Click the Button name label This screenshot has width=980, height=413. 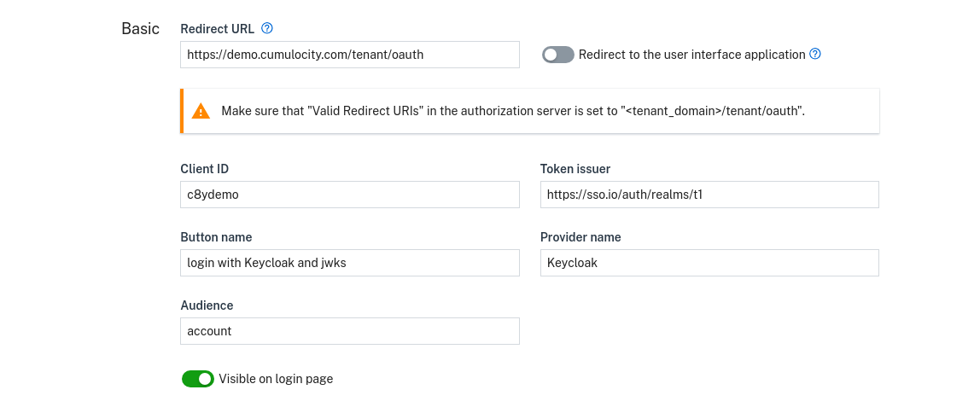click(216, 237)
